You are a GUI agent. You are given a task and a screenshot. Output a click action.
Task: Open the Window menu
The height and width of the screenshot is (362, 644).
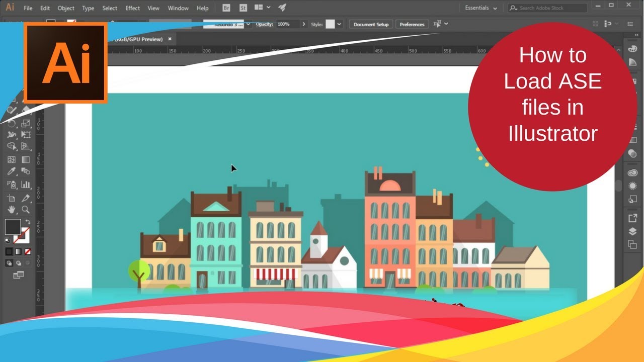(x=178, y=8)
